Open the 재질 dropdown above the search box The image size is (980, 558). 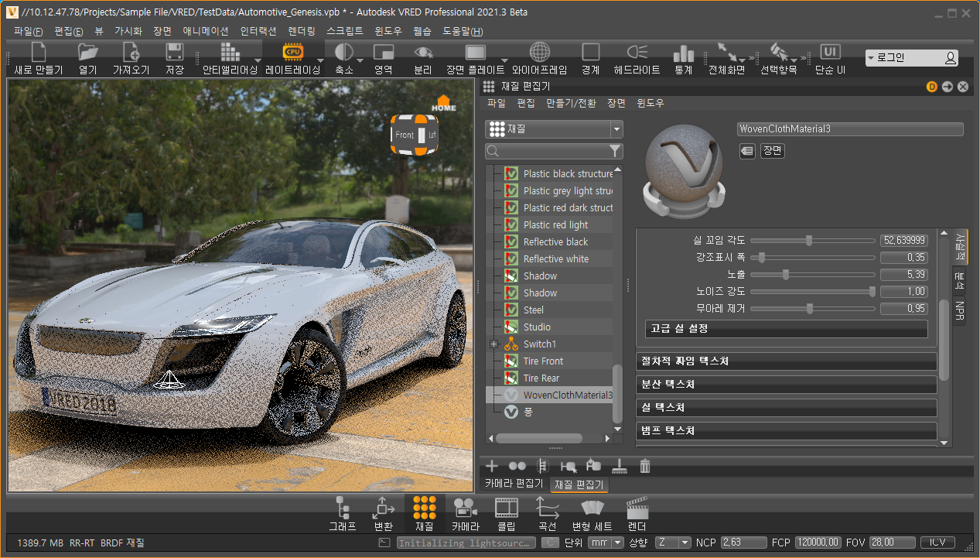(553, 129)
